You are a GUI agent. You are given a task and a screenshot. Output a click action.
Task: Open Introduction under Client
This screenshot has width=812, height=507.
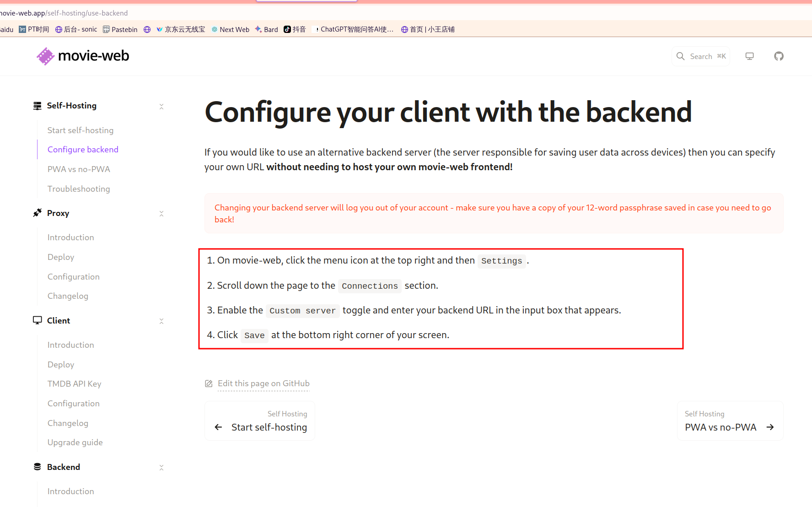pyautogui.click(x=71, y=345)
